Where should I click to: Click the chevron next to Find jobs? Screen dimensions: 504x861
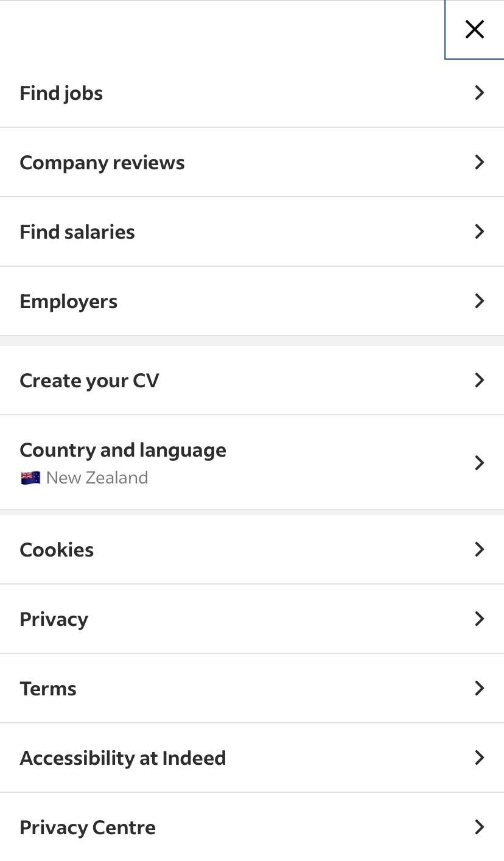(479, 93)
